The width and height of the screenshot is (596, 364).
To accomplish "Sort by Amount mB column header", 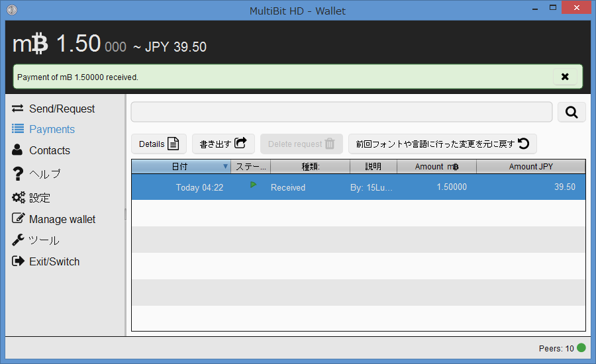I will tap(437, 166).
